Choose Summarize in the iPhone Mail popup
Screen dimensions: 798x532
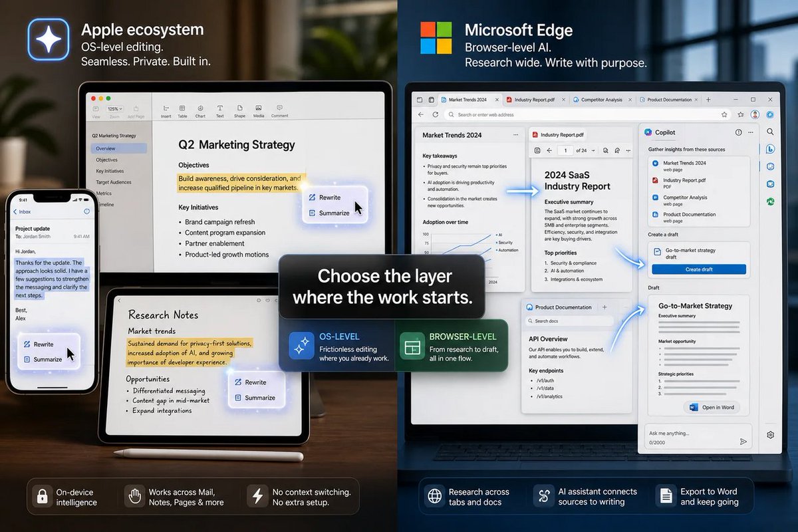[44, 360]
